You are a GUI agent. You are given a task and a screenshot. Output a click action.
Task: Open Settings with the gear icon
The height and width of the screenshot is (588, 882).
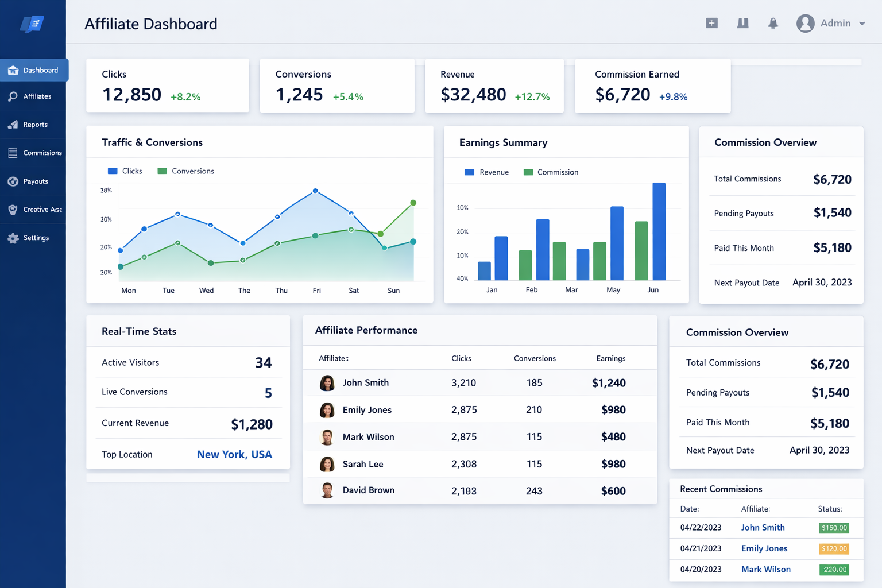(13, 238)
